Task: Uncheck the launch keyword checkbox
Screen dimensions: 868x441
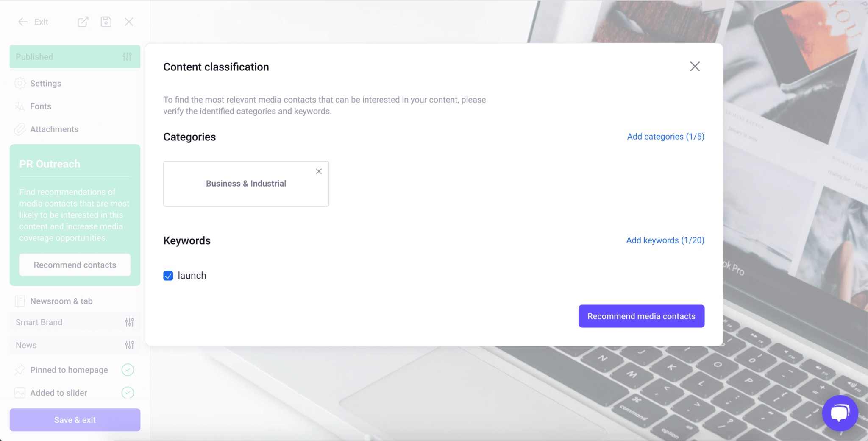Action: 168,275
